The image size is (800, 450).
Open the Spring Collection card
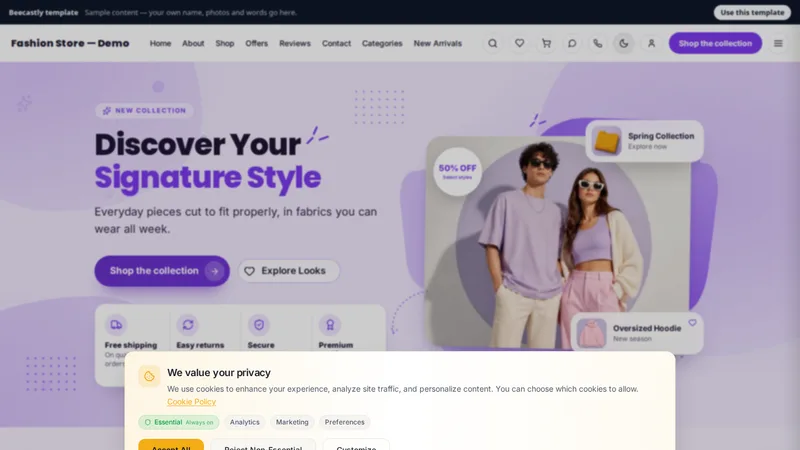pos(644,141)
